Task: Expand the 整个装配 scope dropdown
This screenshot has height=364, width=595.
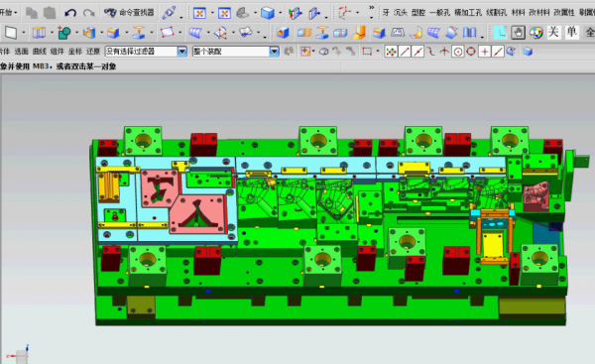Action: (274, 52)
